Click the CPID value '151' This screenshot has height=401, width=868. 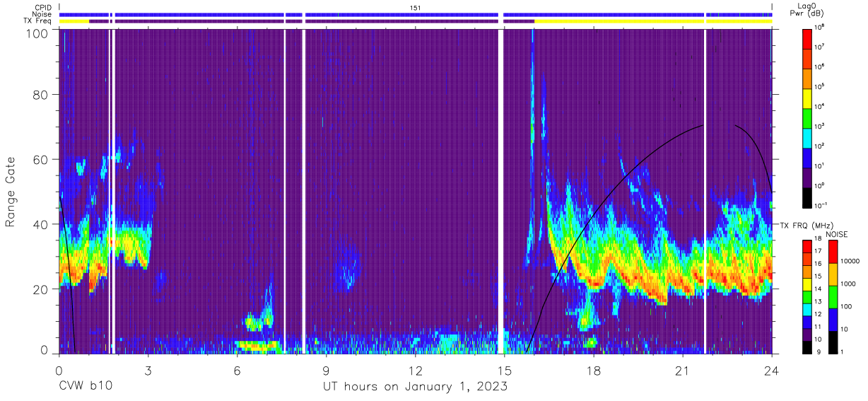[x=415, y=7]
